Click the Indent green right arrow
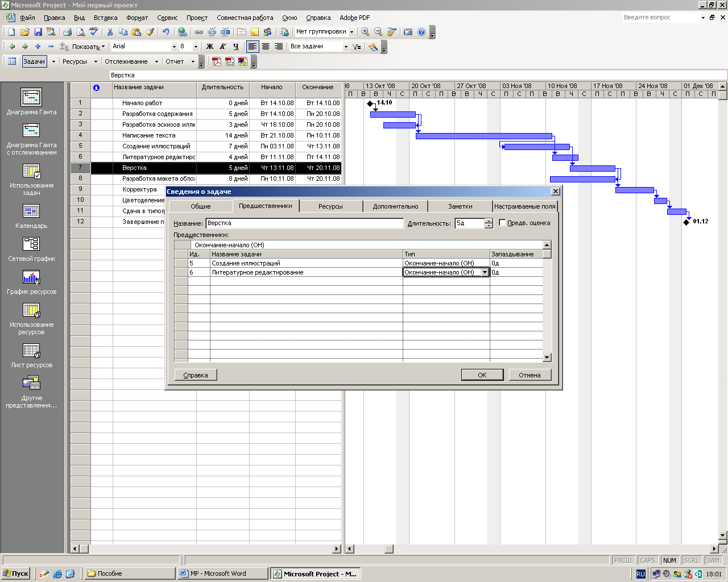 pos(24,47)
